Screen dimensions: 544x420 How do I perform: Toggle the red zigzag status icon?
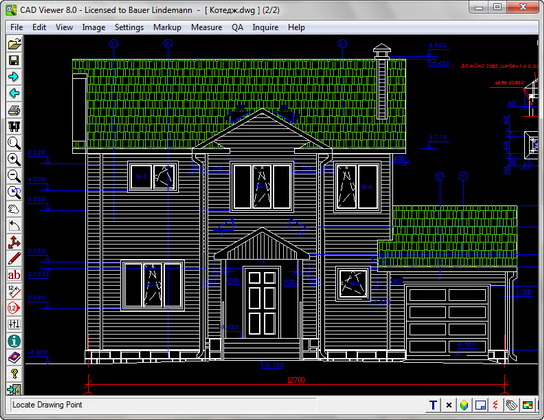pyautogui.click(x=496, y=405)
